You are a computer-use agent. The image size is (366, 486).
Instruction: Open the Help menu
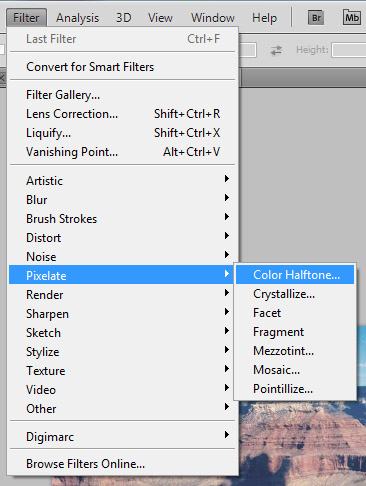click(264, 18)
